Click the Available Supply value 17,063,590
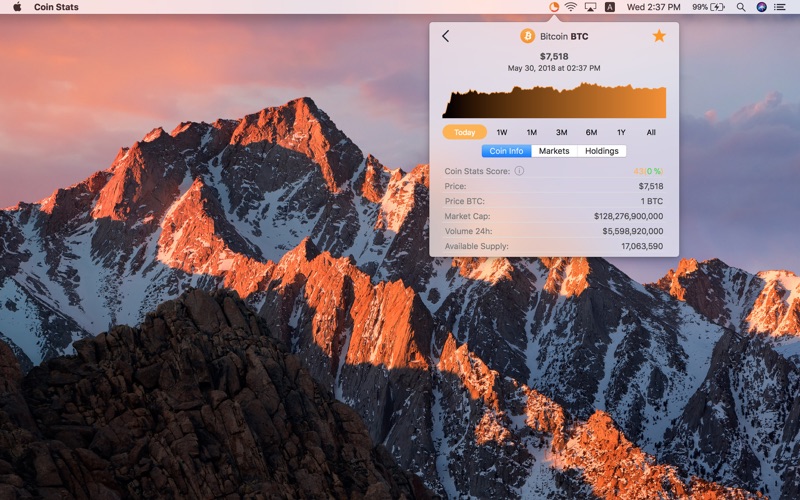800x500 pixels. 642,246
